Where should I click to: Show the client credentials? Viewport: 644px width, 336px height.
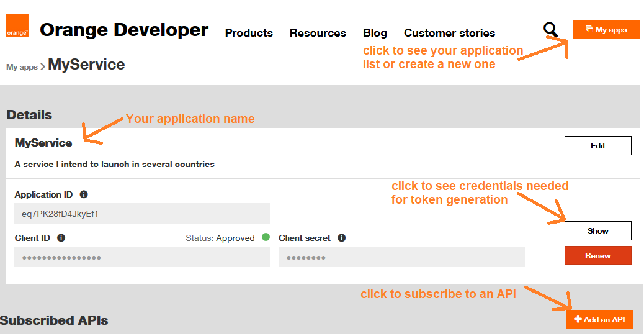click(597, 230)
